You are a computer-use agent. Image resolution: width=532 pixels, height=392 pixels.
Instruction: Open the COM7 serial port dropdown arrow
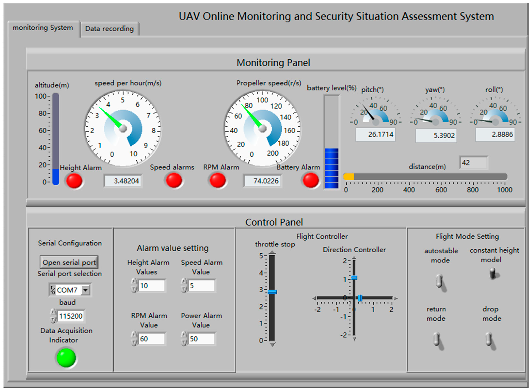click(x=86, y=290)
